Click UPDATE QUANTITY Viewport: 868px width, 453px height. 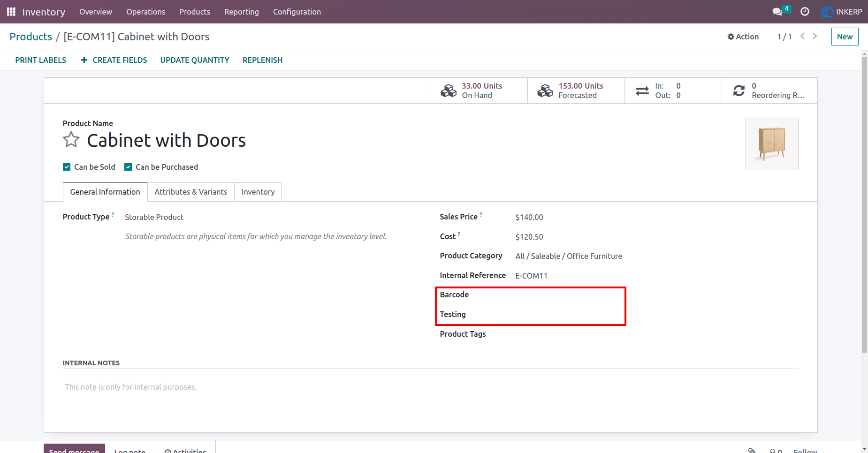(x=195, y=60)
